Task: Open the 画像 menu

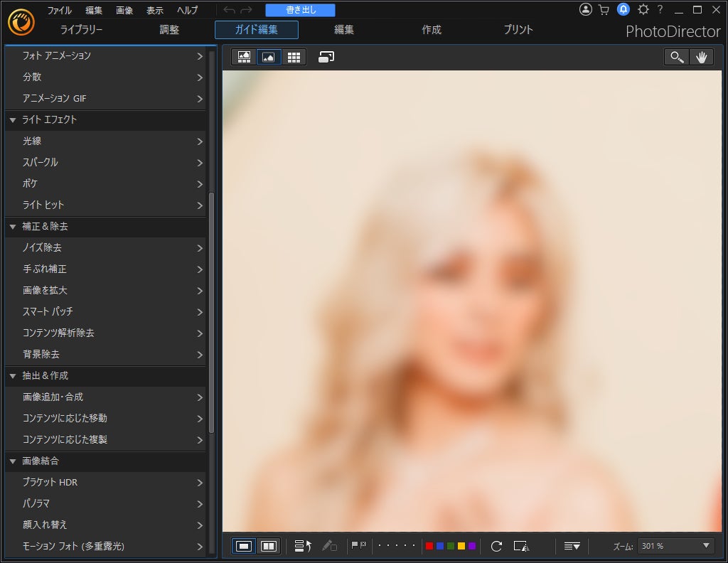Action: [124, 10]
